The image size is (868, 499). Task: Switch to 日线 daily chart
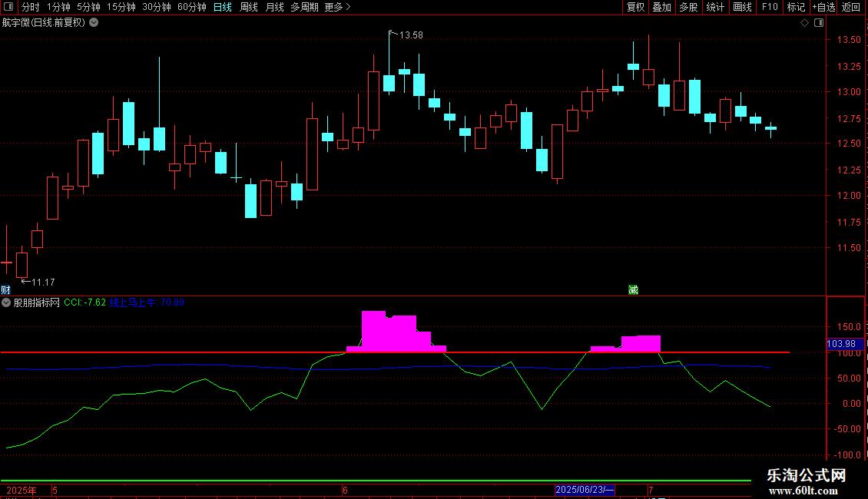click(223, 7)
